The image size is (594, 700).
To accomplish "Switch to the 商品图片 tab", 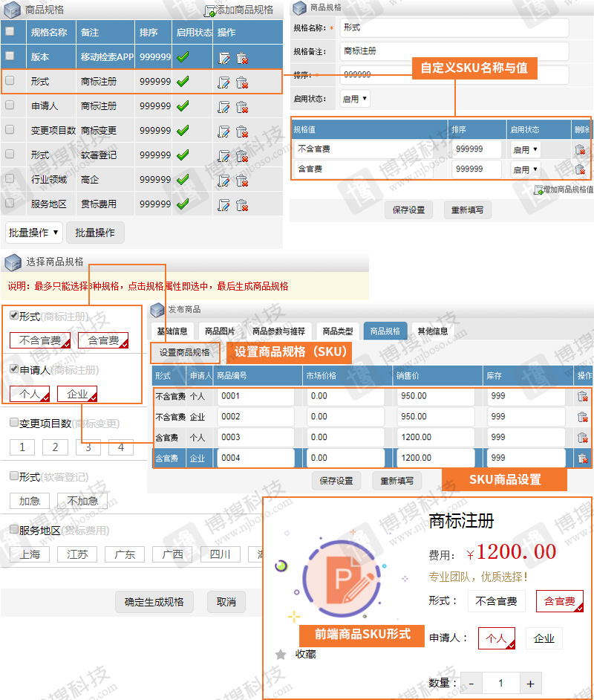I will pyautogui.click(x=220, y=331).
